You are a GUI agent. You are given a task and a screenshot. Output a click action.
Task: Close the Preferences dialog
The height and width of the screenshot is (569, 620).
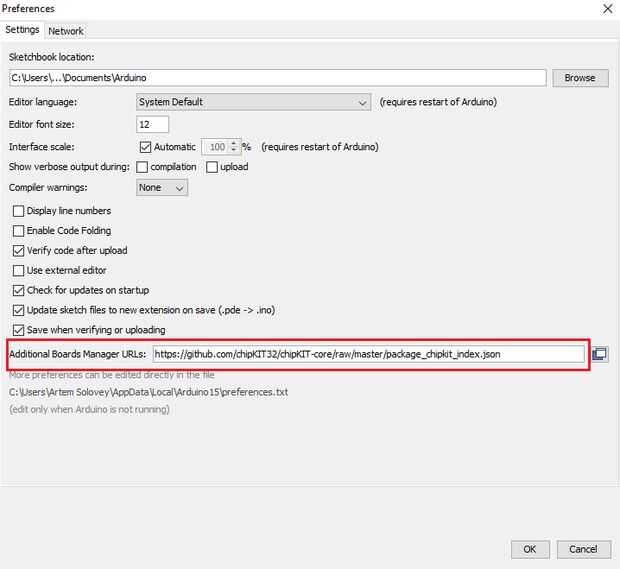click(607, 9)
